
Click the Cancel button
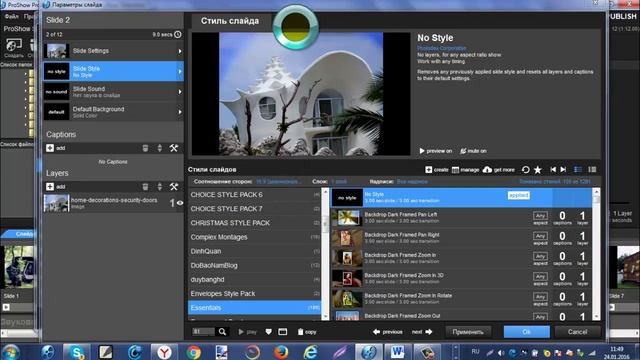[x=578, y=332]
